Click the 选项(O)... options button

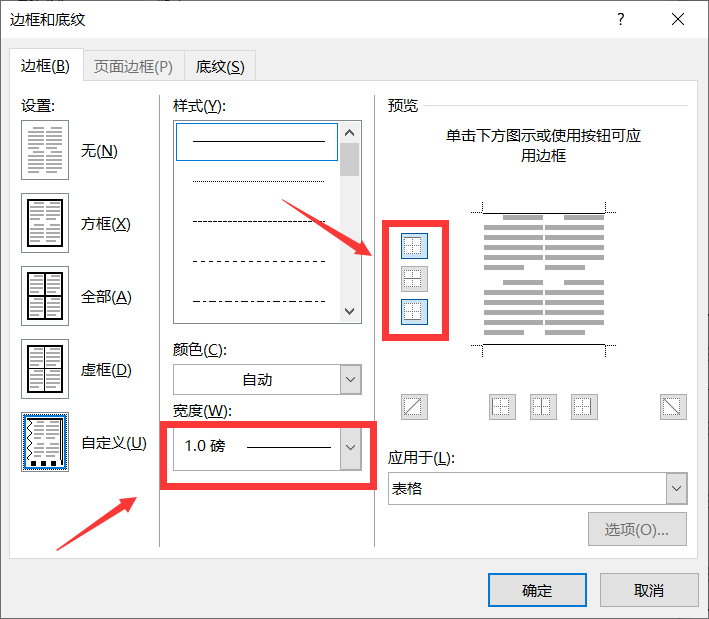(637, 529)
